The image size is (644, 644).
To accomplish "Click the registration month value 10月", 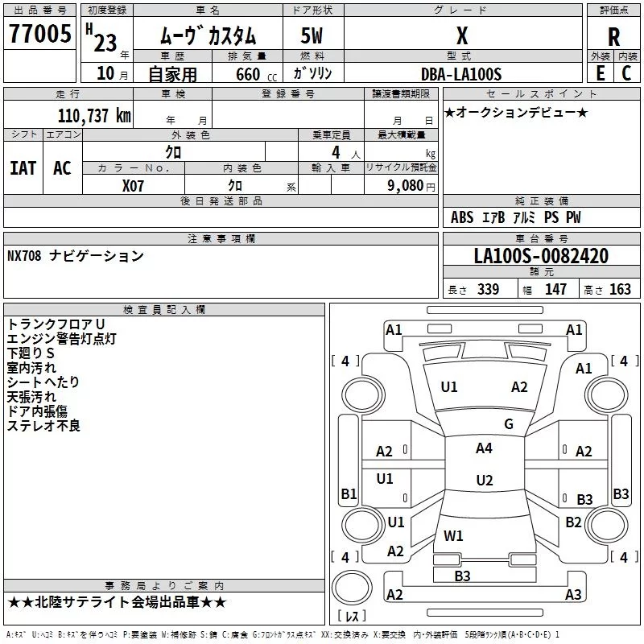I will pyautogui.click(x=112, y=73).
